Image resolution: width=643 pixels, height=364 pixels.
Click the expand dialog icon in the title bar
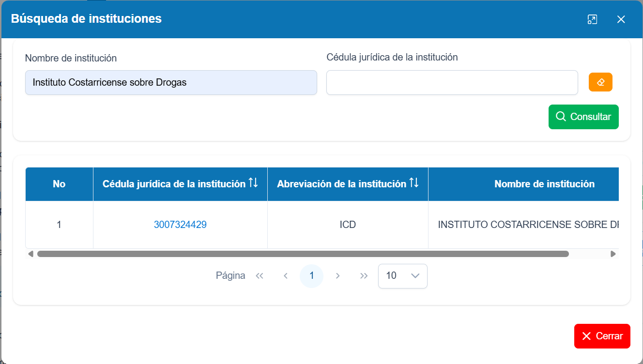(x=592, y=19)
